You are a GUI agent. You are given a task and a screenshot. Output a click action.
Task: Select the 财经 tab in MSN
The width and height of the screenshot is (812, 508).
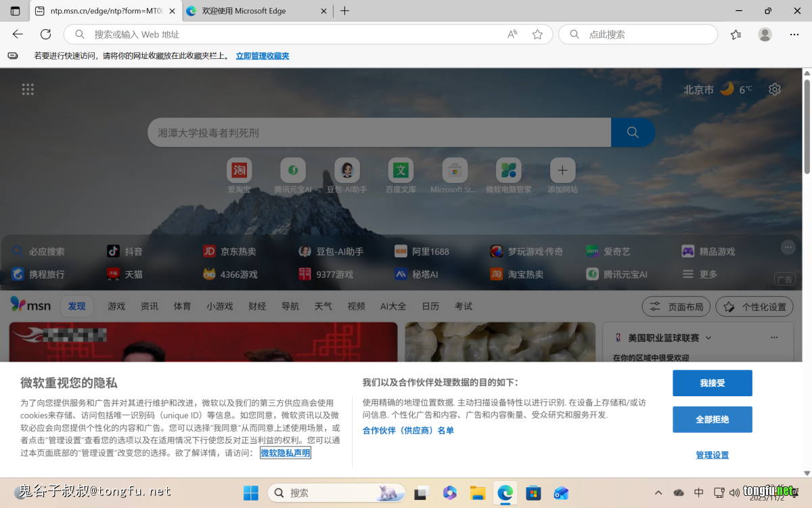pos(257,306)
